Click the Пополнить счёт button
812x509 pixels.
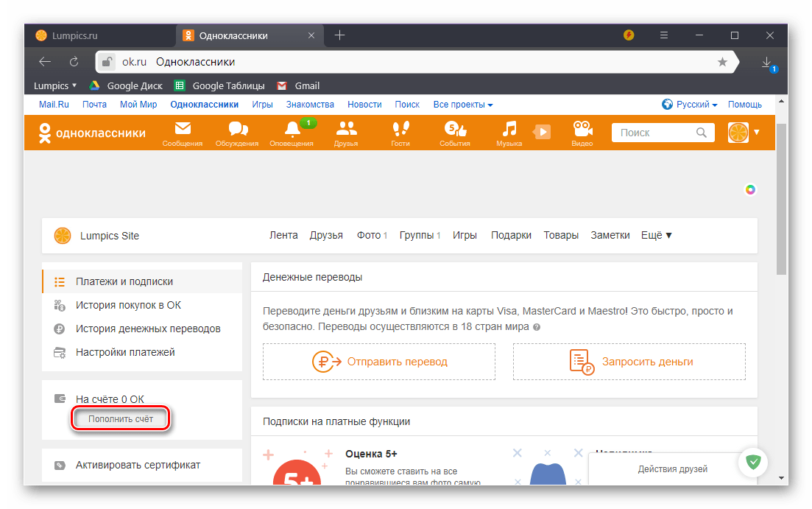[120, 418]
